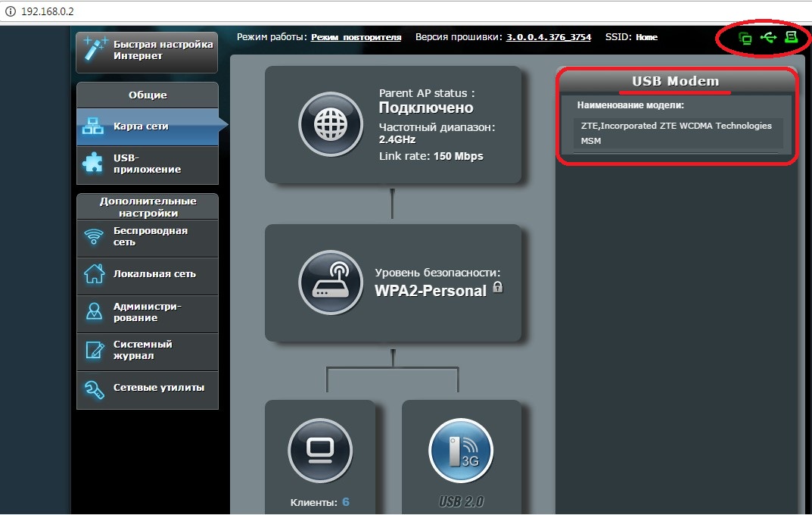Click the green USB status icon in header
This screenshot has width=812, height=515.
point(769,37)
